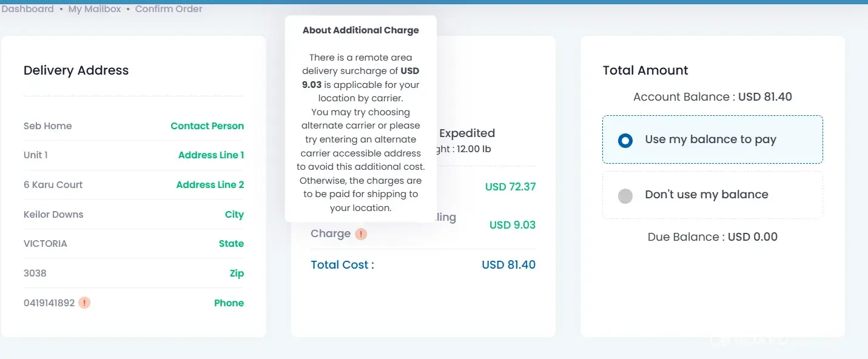Click the Confirm Order breadcrumb item

pyautogui.click(x=169, y=9)
